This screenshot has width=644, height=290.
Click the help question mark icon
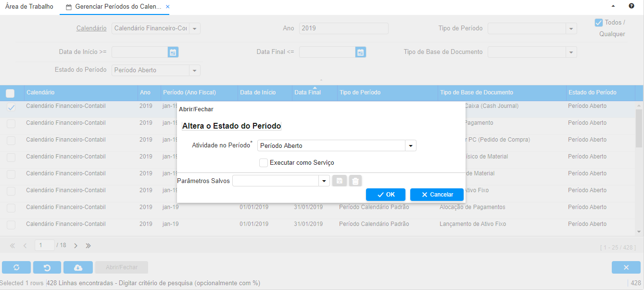click(x=631, y=6)
